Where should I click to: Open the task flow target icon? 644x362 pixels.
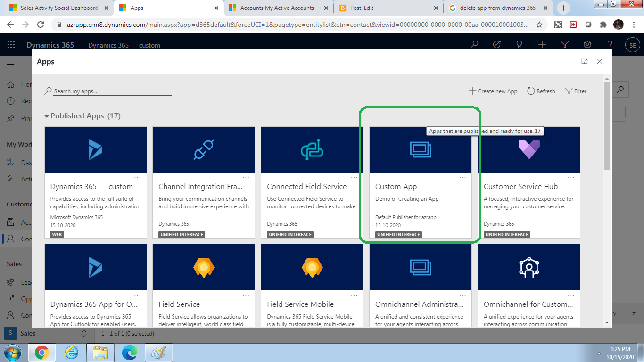click(497, 45)
